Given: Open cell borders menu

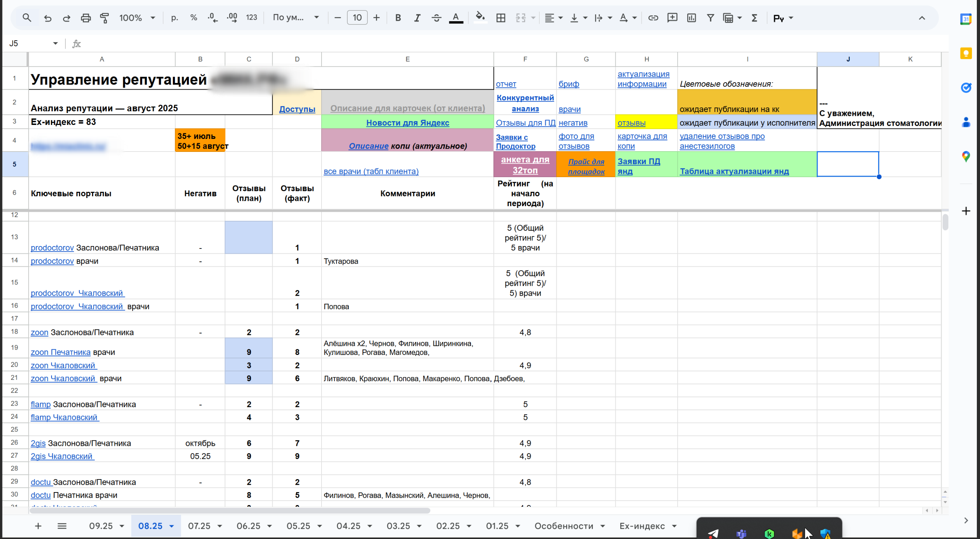Looking at the screenshot, I should click(x=501, y=17).
